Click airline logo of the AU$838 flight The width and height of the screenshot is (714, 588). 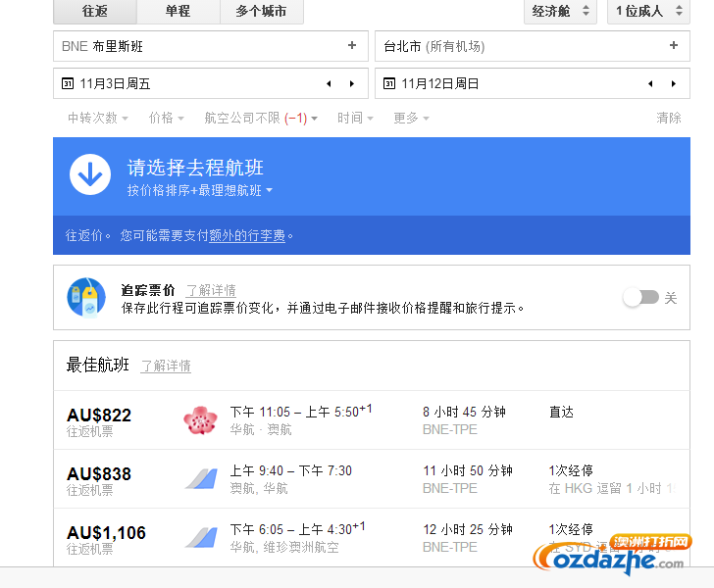click(x=201, y=479)
